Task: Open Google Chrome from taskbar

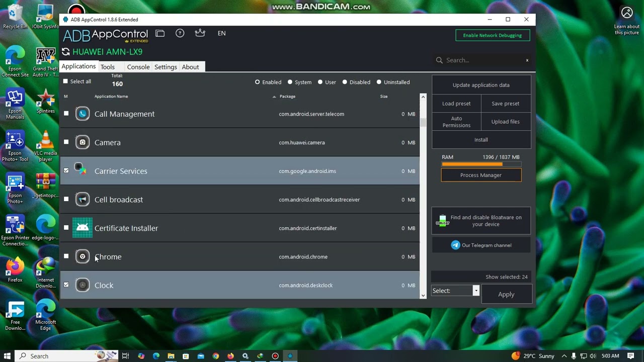Action: [x=216, y=356]
